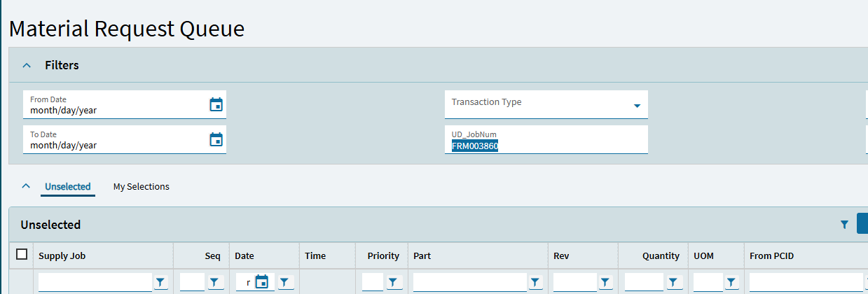The image size is (868, 294).
Task: Click the Seq column filter icon
Action: (214, 282)
